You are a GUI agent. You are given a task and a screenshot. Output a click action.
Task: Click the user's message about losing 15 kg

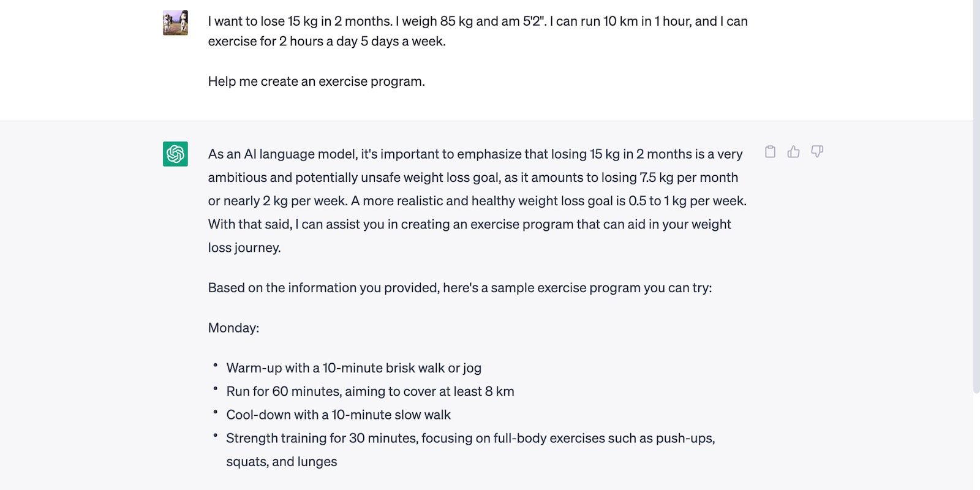coord(477,21)
